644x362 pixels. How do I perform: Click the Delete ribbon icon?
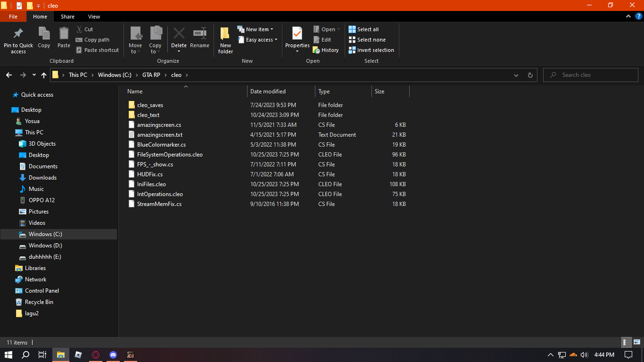click(x=179, y=34)
